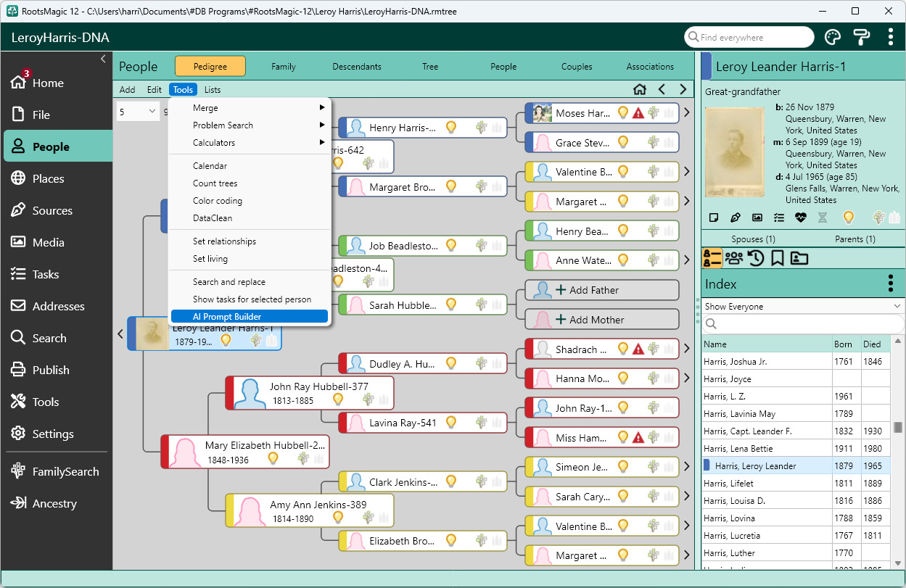This screenshot has width=906, height=588.
Task: Open the notes icon for Leroy Harris
Action: [x=714, y=217]
